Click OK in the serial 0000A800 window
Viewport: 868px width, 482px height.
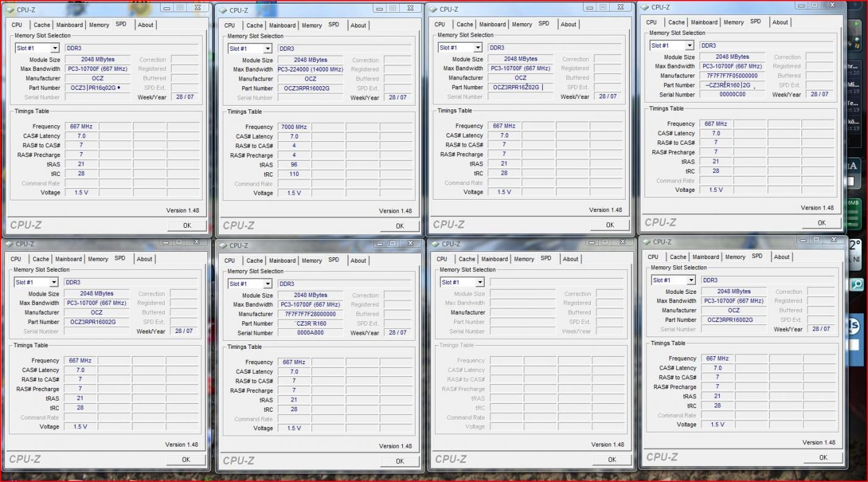400,461
